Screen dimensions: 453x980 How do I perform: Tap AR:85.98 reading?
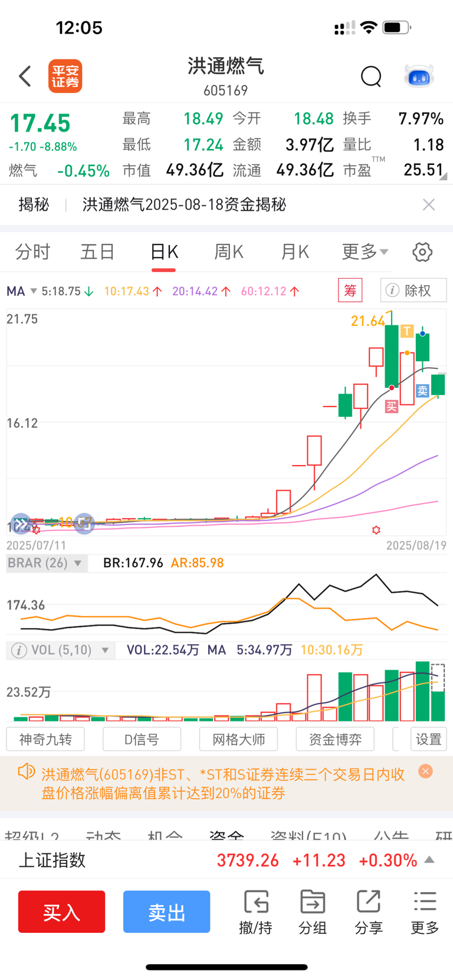click(x=197, y=563)
